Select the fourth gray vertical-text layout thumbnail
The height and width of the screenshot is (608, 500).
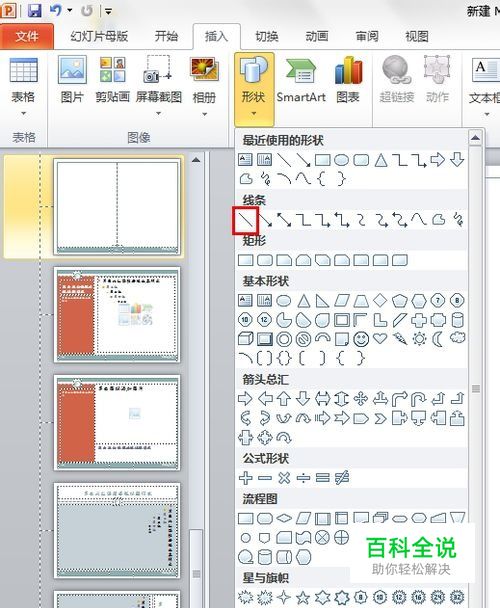pos(117,530)
